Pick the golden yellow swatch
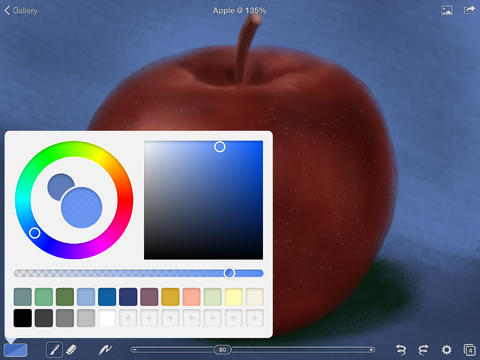Screen dimensions: 480x360 coord(170,297)
